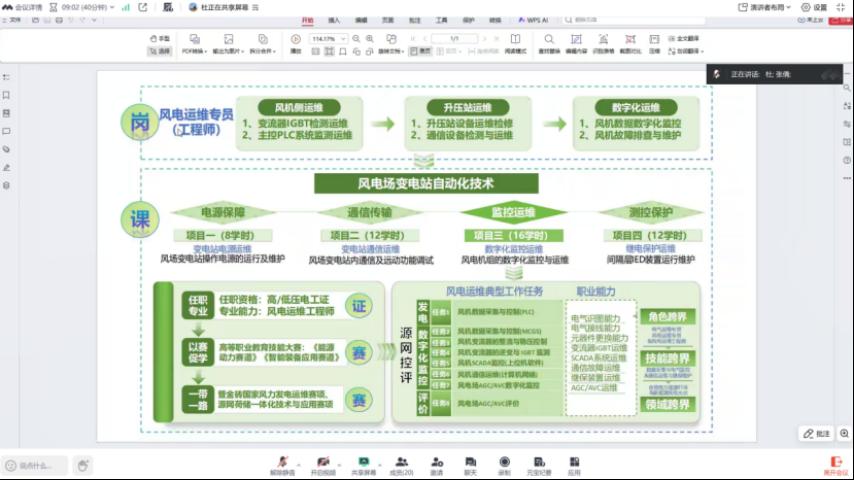Click the 批注 annotation button
This screenshot has width=854, height=480.
818,433
